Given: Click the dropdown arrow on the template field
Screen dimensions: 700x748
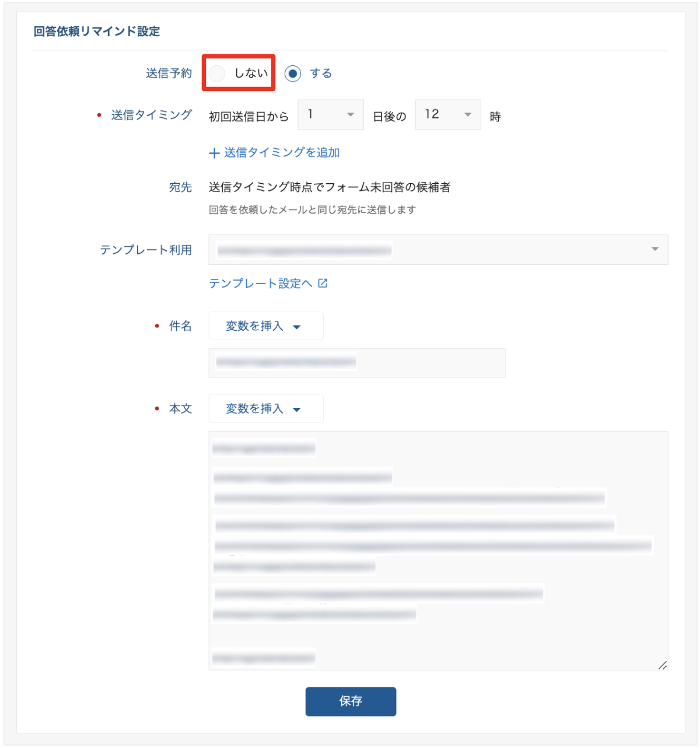Looking at the screenshot, I should 656,250.
